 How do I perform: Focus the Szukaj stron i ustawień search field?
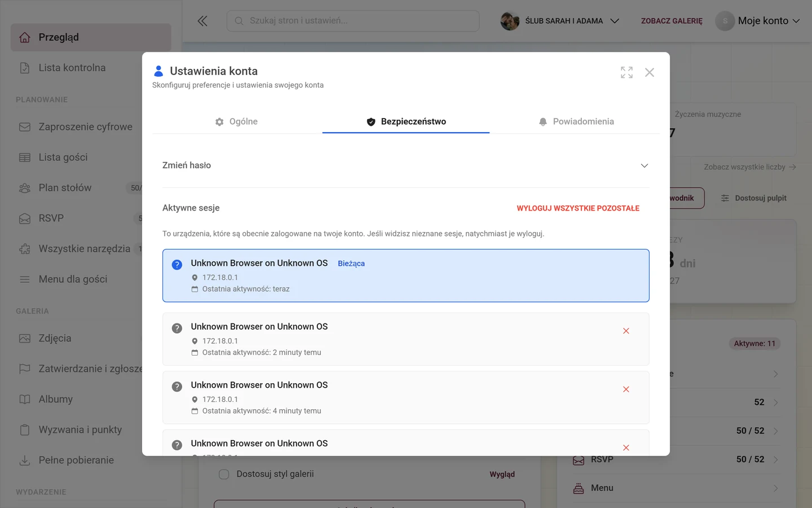pos(353,21)
